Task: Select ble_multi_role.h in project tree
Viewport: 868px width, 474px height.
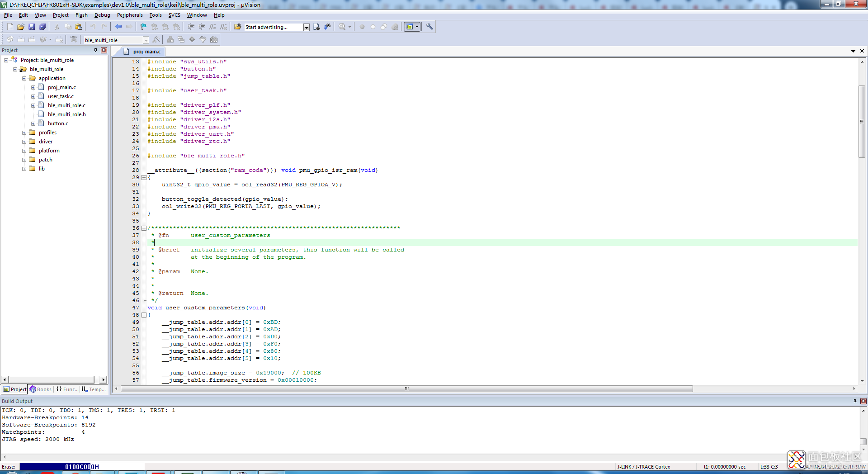Action: (66, 114)
